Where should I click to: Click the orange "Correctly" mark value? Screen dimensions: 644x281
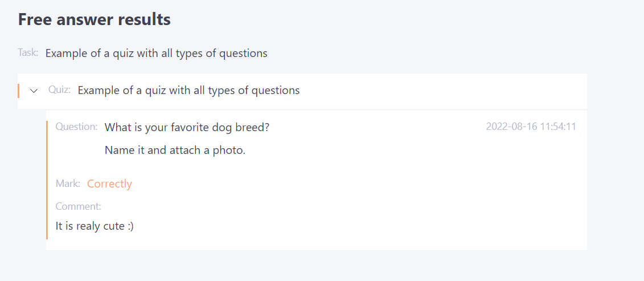point(109,184)
